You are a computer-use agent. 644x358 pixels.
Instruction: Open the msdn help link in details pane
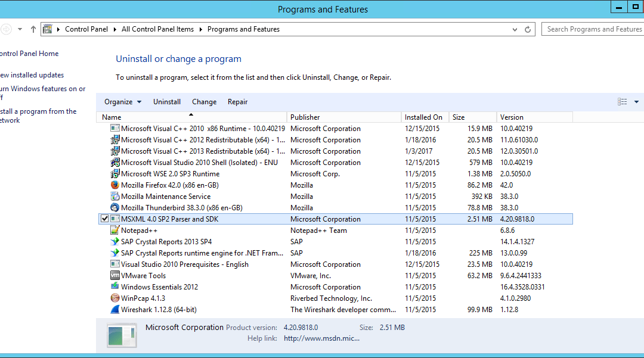click(321, 338)
